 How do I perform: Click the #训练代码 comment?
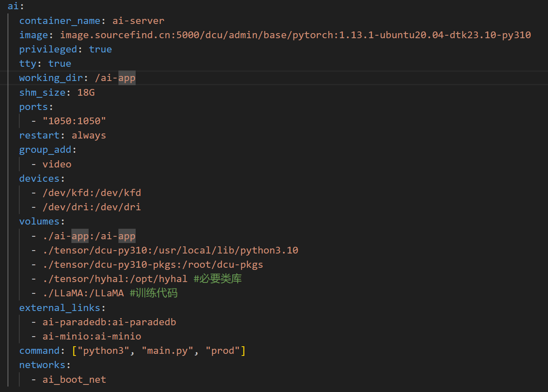(154, 293)
